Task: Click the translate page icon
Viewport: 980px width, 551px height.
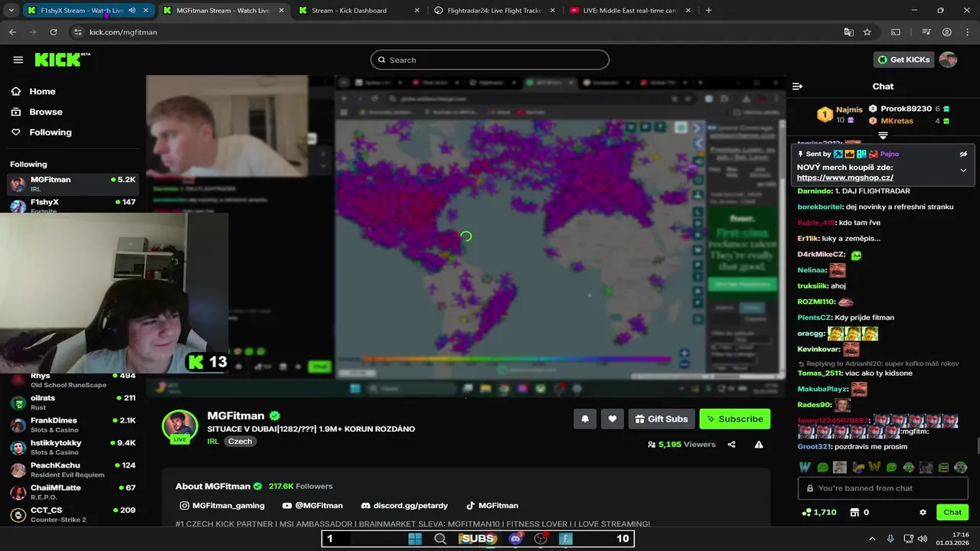Action: [848, 32]
